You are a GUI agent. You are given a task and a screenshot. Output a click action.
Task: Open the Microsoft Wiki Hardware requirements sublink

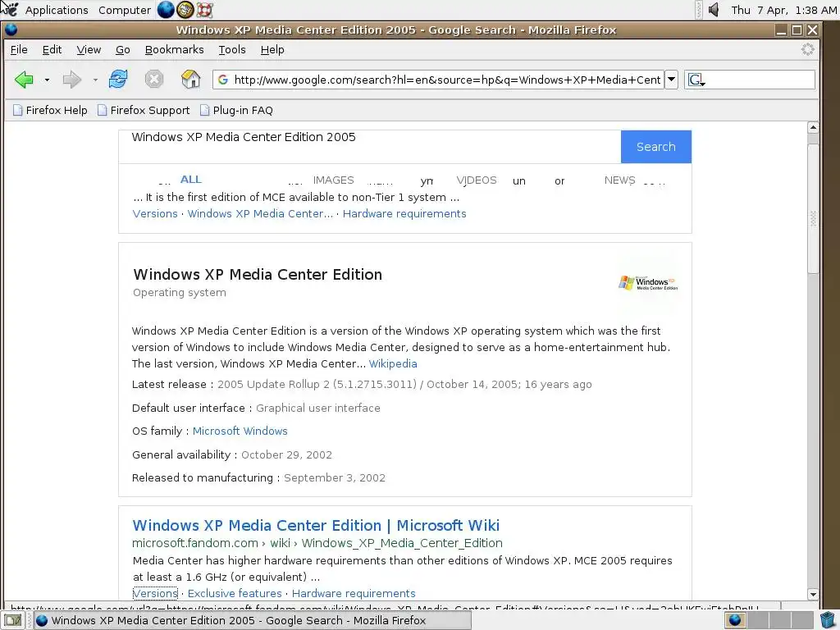[x=354, y=594]
